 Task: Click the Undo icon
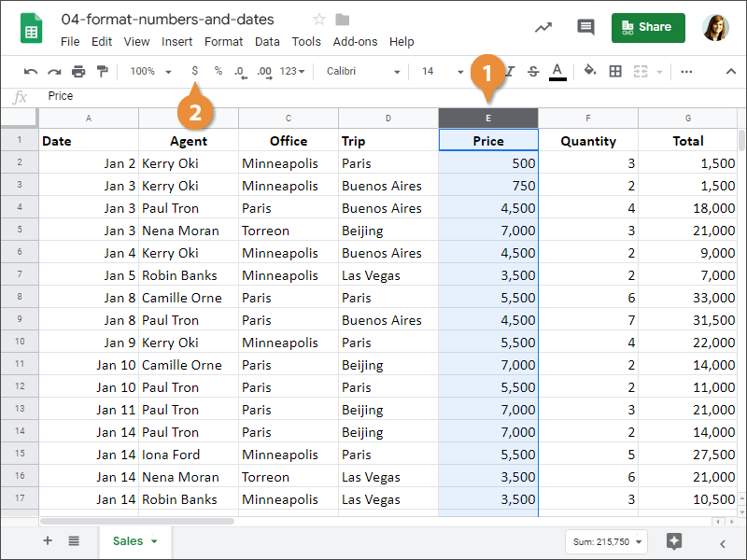pos(31,72)
